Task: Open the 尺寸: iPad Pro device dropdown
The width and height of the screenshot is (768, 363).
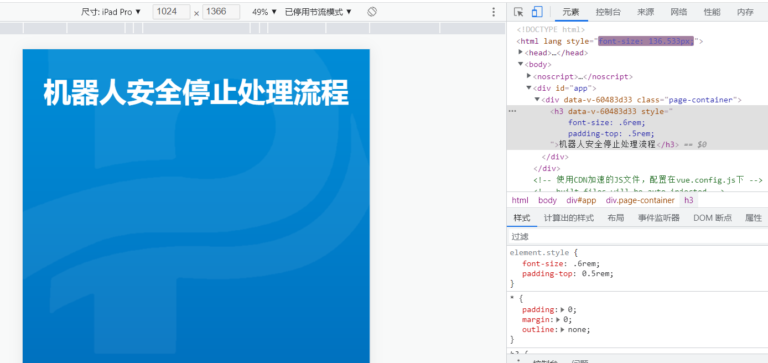Action: click(x=111, y=12)
